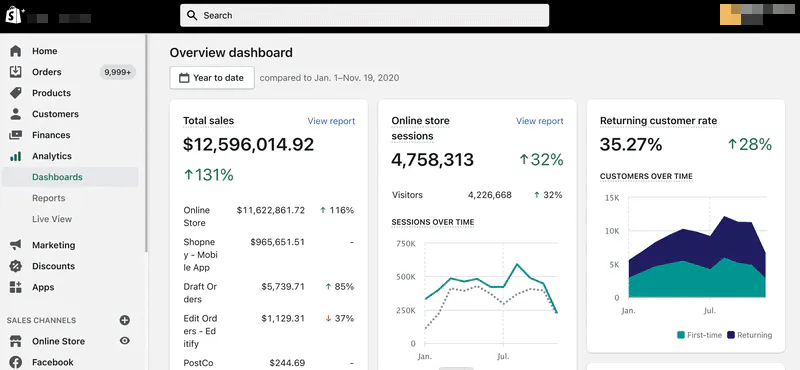This screenshot has height=370, width=800.
Task: Click the Edit Orders $1,129.31 amount
Action: [283, 318]
